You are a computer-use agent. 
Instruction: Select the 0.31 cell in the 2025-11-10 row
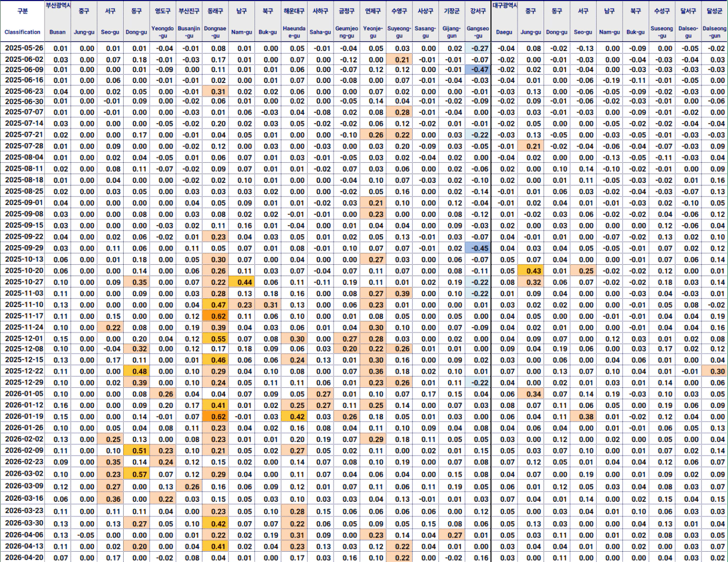[x=267, y=304]
